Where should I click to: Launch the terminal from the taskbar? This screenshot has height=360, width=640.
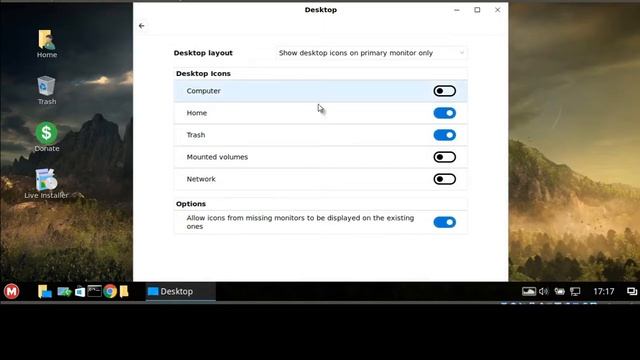tap(94, 291)
